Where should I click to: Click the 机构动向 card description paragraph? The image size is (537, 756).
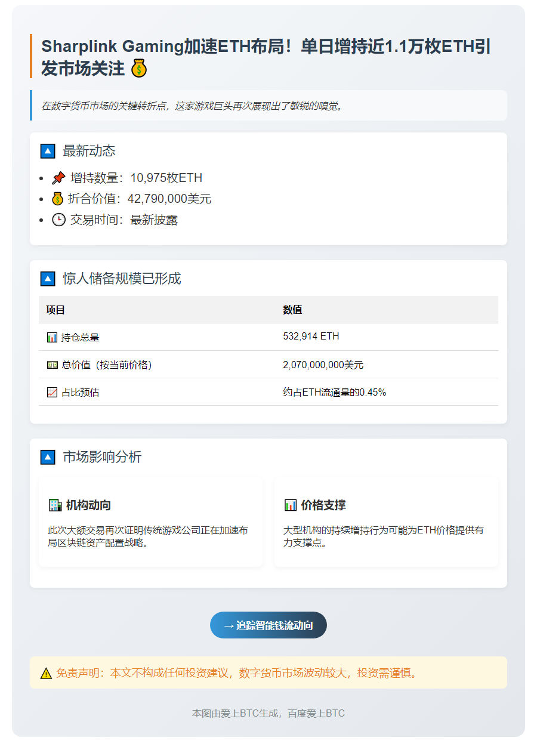tap(148, 536)
